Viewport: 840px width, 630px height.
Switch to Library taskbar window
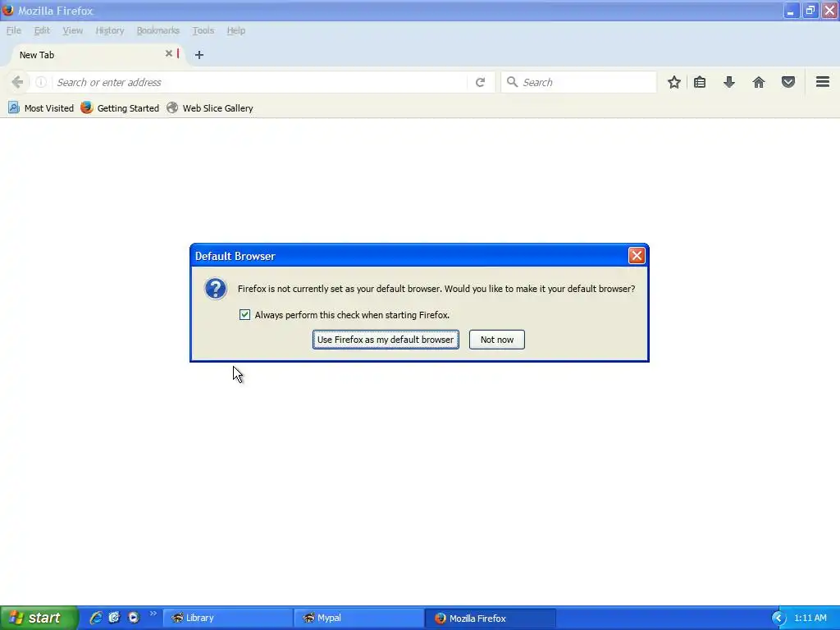click(227, 618)
